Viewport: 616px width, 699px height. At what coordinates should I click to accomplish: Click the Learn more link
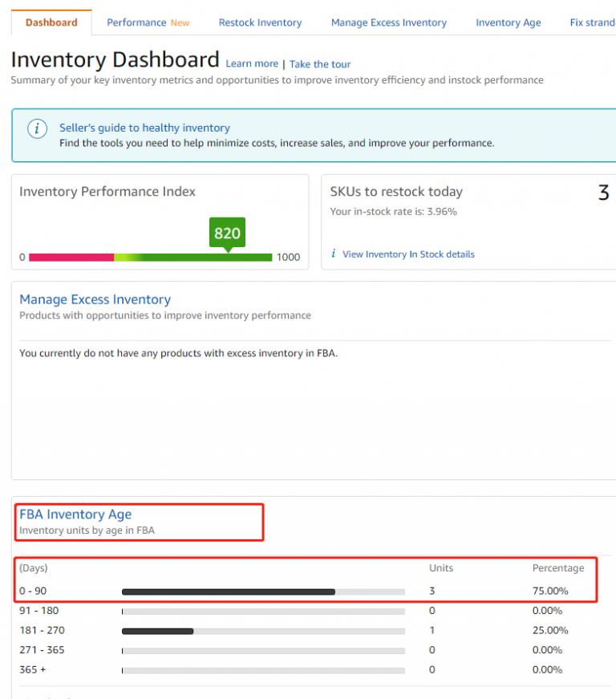252,63
